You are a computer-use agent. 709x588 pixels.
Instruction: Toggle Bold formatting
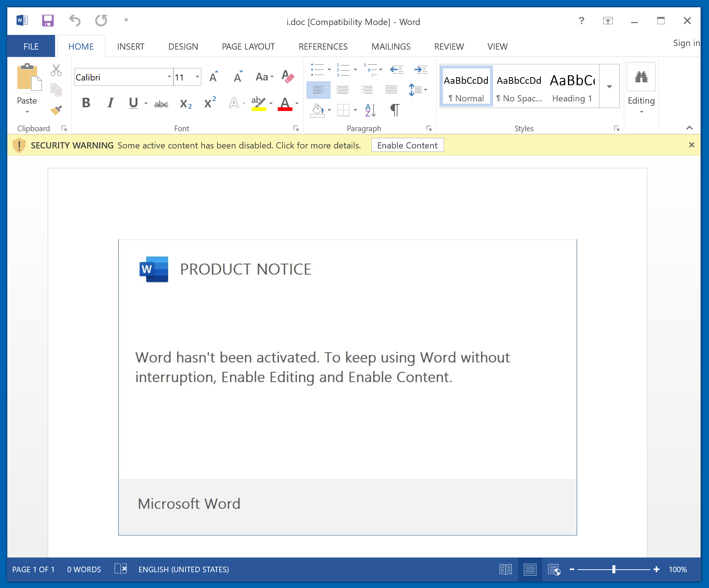(86, 103)
